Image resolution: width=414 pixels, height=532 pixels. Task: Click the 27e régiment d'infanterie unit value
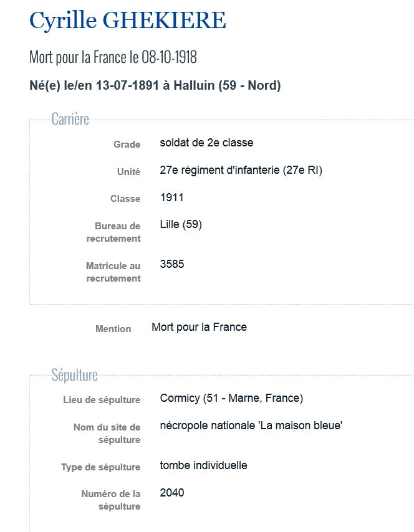pyautogui.click(x=241, y=170)
